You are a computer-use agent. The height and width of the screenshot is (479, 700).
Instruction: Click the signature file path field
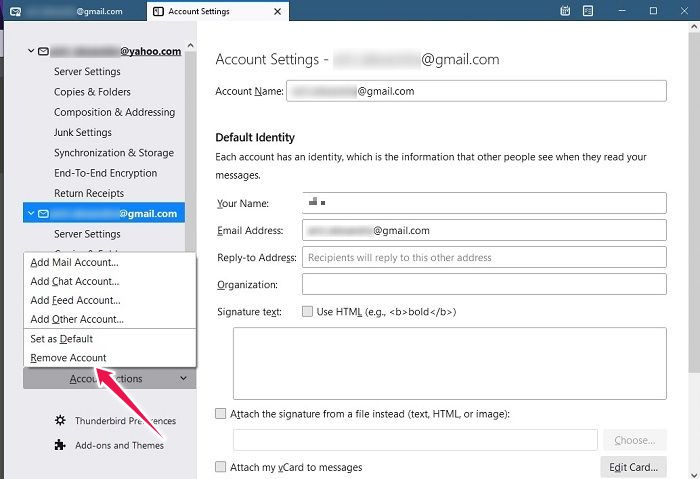415,440
